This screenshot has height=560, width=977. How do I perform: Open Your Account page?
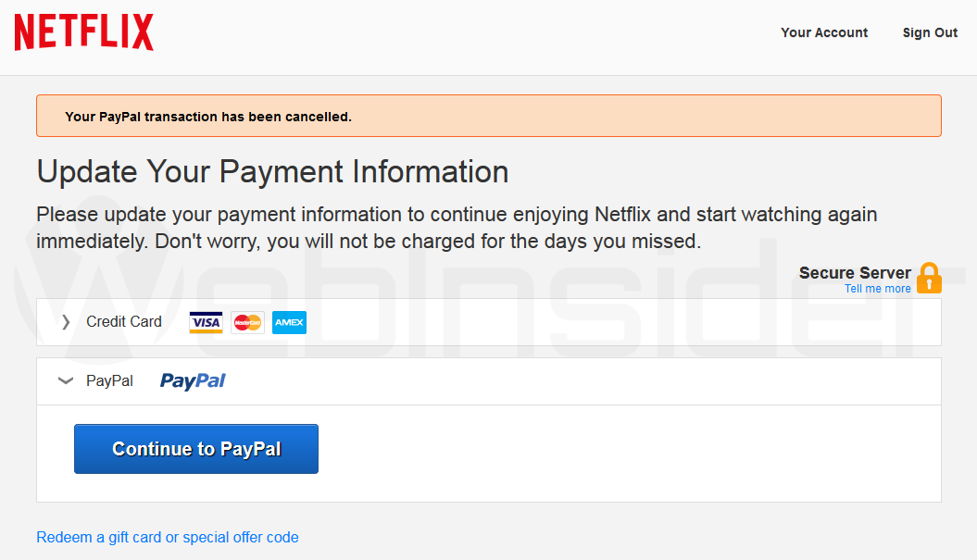pos(824,32)
